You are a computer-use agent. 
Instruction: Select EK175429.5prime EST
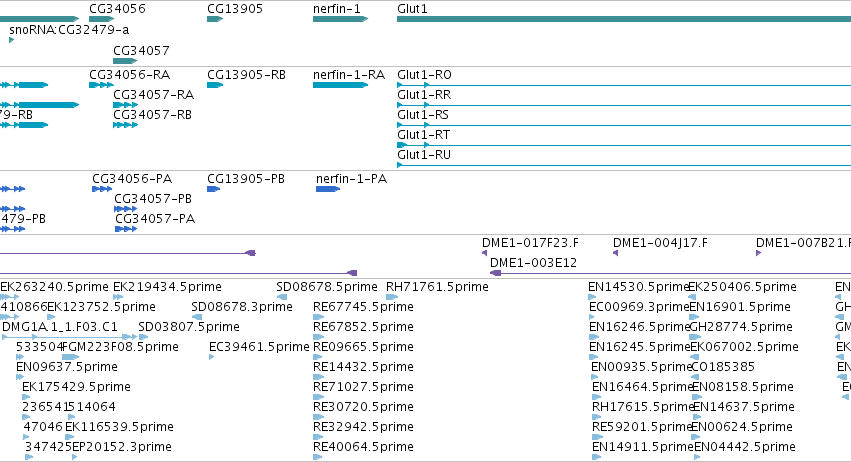click(x=76, y=387)
